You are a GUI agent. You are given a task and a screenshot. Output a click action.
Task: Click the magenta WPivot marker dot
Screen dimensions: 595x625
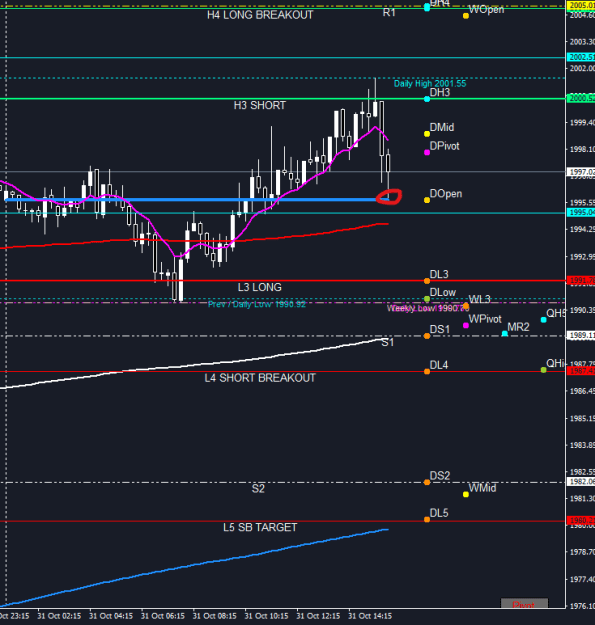(466, 325)
